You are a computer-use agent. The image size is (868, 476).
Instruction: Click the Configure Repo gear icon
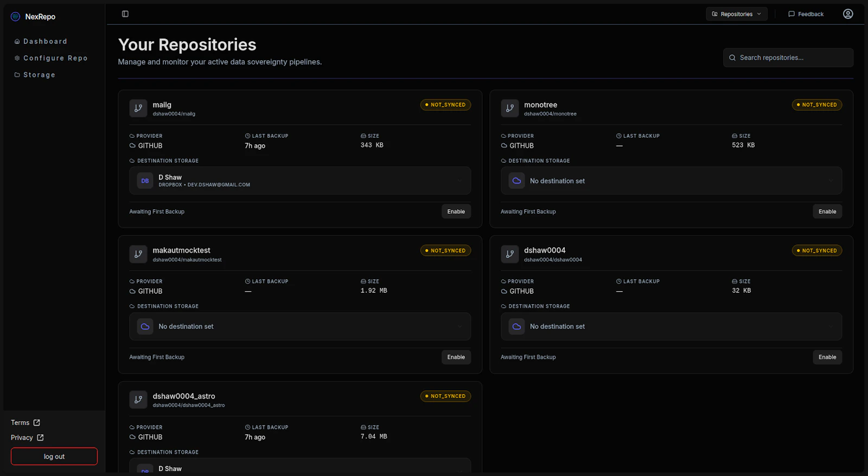17,58
